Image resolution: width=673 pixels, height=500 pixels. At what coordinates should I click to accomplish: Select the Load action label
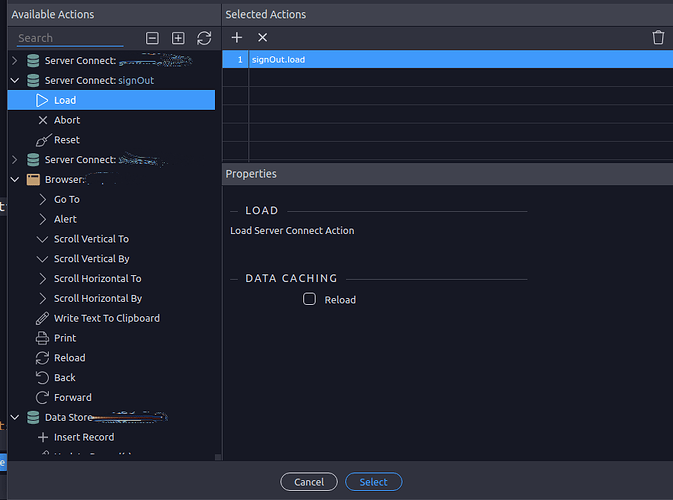click(65, 100)
